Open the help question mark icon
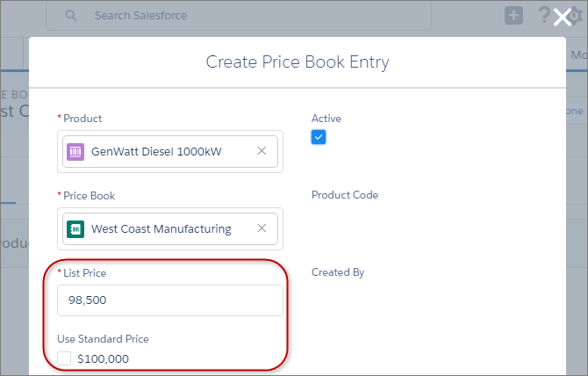The width and height of the screenshot is (588, 376). [x=544, y=15]
